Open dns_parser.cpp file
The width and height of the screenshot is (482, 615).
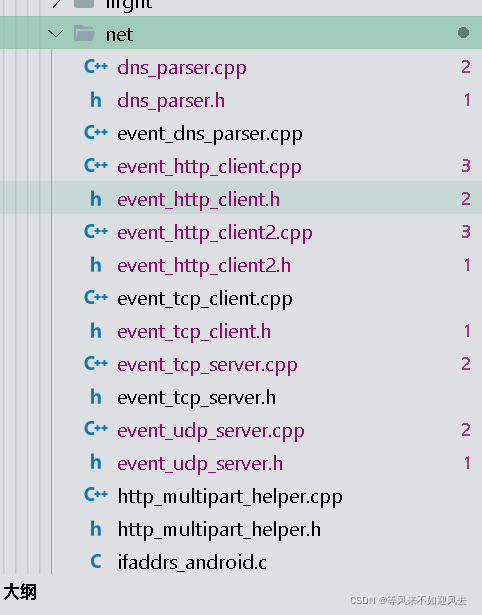[x=182, y=68]
